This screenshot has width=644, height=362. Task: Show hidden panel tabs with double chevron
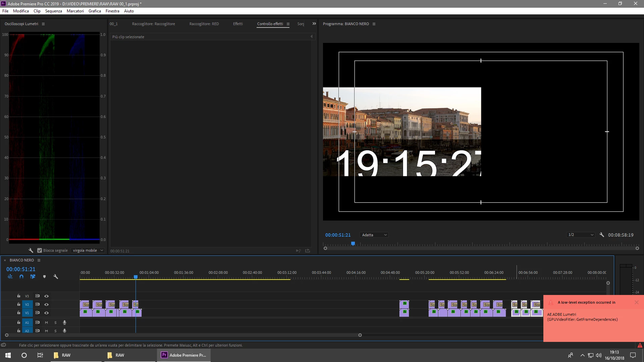click(x=314, y=24)
